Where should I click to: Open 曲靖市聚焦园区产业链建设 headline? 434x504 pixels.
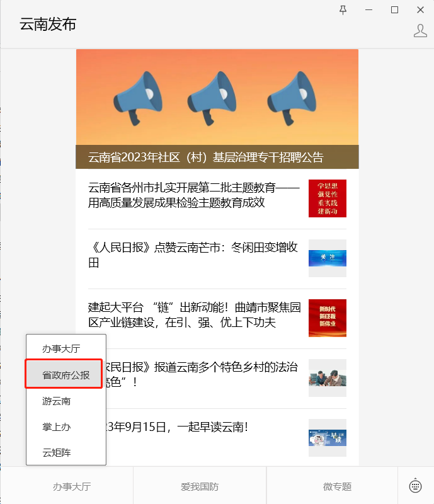(x=195, y=314)
